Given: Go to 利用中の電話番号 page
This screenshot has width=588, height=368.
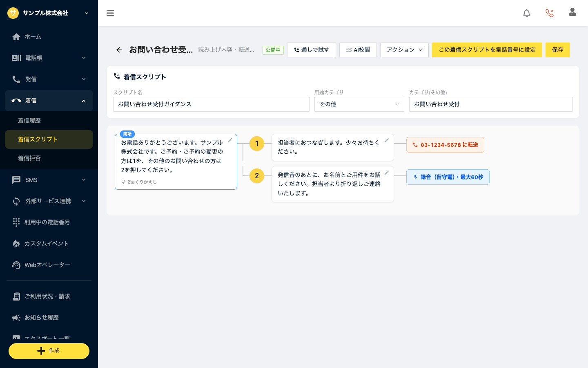Looking at the screenshot, I should (x=49, y=222).
